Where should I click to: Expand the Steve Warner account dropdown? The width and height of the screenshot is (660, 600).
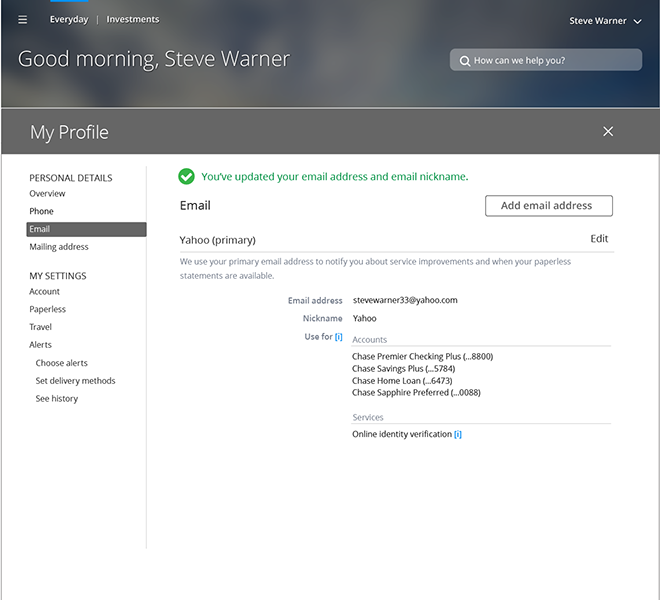coord(605,21)
